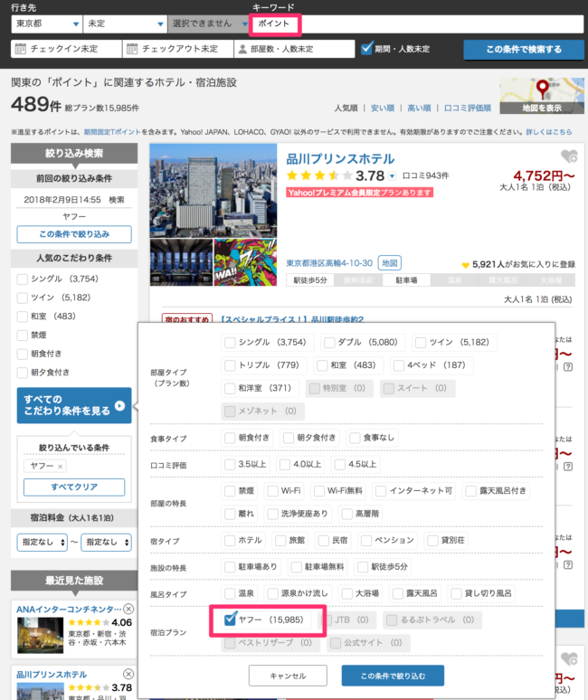Image resolution: width=588 pixels, height=700 pixels.
Task: Click キャンセル button in the popup
Action: (x=288, y=676)
